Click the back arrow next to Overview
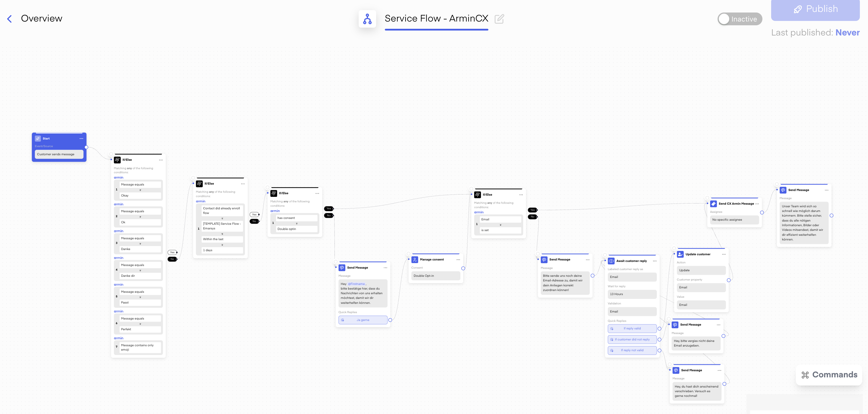Screen dimensions: 868x414 pos(9,19)
